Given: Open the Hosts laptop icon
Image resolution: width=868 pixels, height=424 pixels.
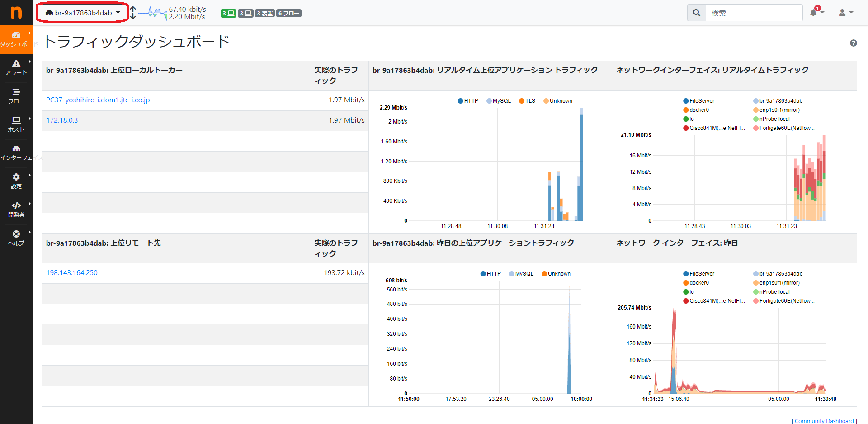Looking at the screenshot, I should tap(16, 120).
